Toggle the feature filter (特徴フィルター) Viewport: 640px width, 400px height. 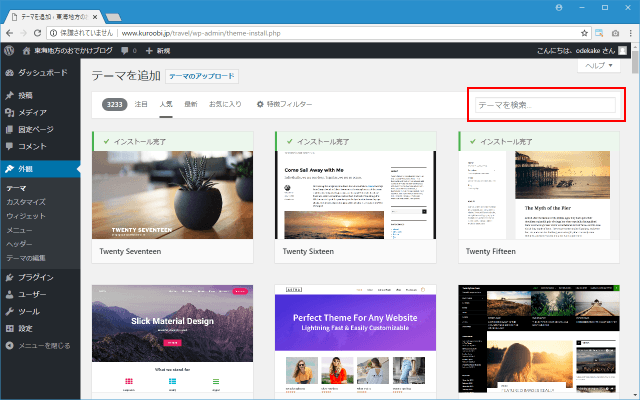click(284, 104)
